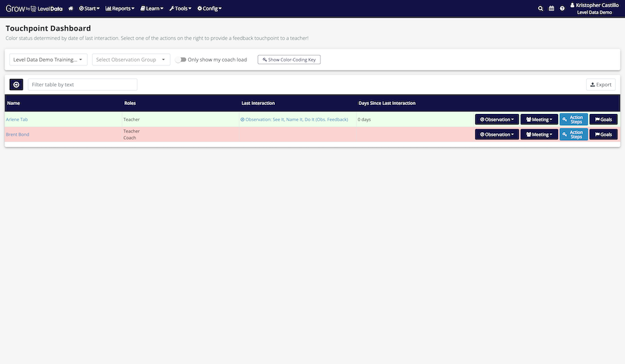
Task: Open the Kristopher Castillo user menu
Action: click(595, 8)
